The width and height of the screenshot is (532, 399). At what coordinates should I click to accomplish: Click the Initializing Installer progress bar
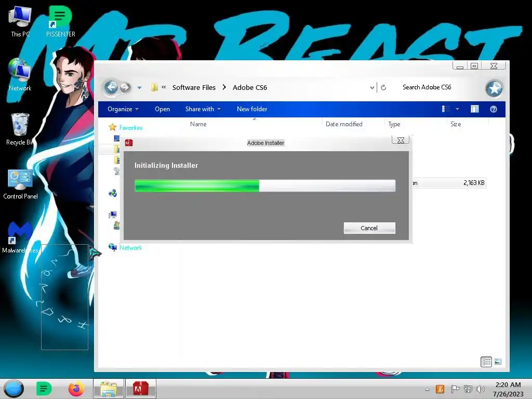click(x=264, y=185)
